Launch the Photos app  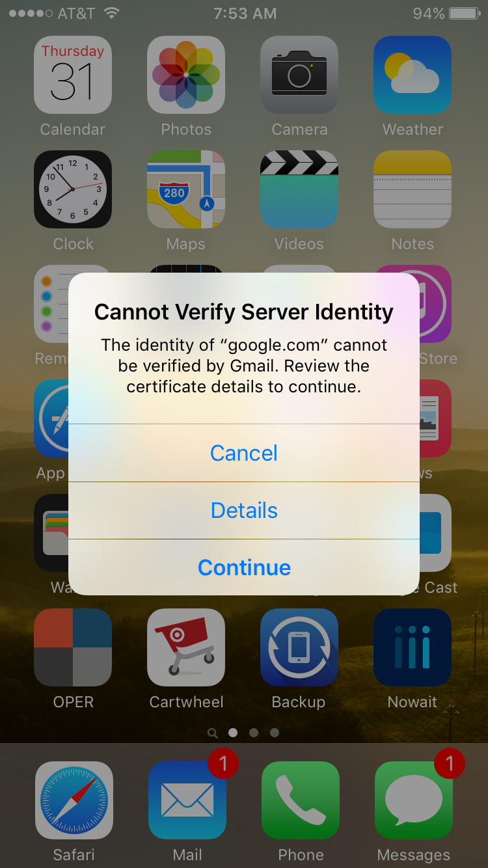pos(186,75)
